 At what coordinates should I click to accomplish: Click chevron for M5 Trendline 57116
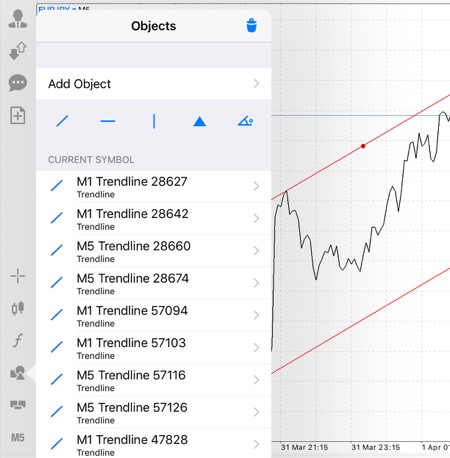(256, 380)
